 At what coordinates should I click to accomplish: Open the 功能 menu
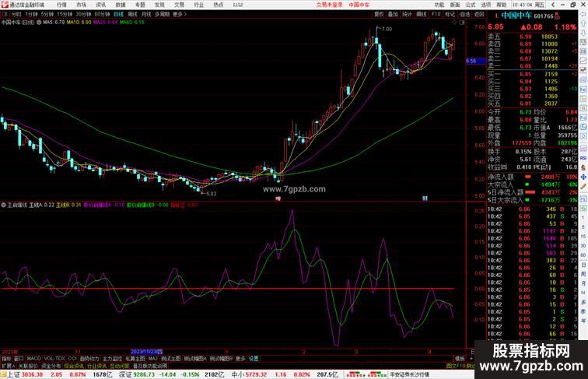[x=439, y=5]
